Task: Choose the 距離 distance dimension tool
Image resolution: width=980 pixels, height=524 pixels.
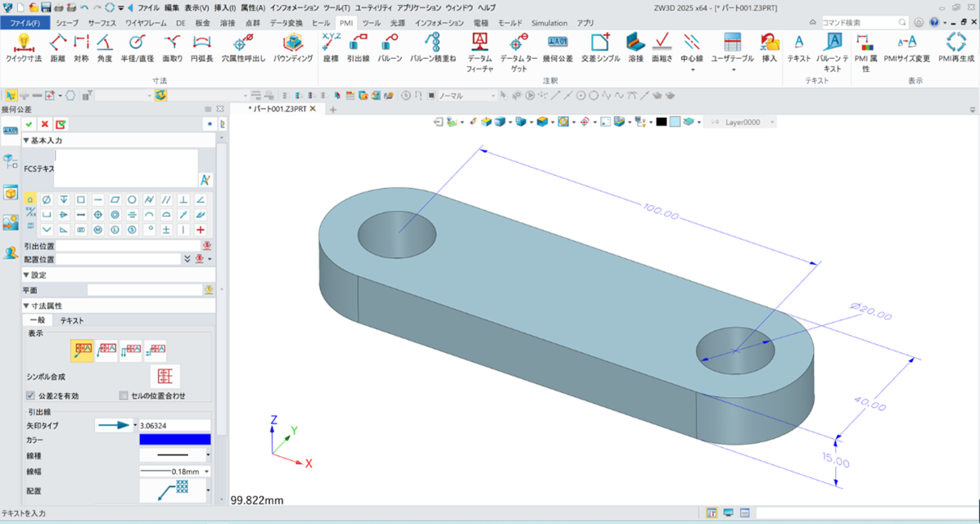Action: [x=58, y=48]
